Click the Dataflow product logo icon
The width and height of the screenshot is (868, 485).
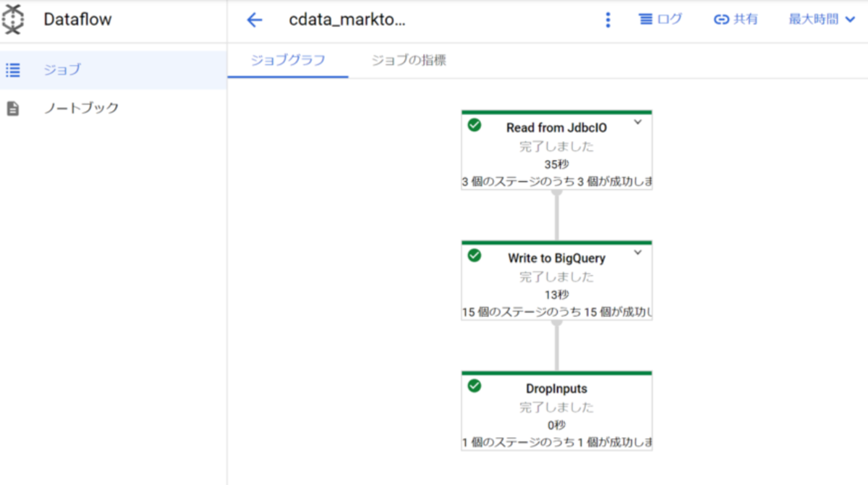pyautogui.click(x=13, y=20)
